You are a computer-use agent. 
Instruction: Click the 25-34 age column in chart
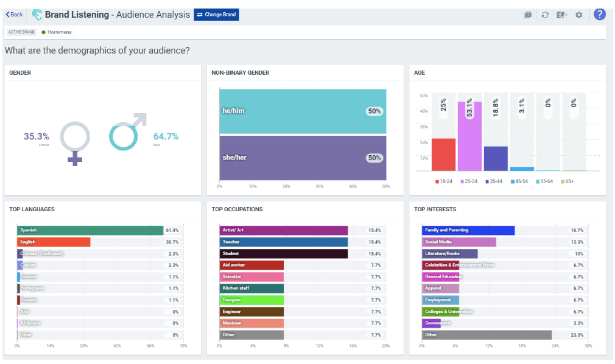tap(469, 136)
